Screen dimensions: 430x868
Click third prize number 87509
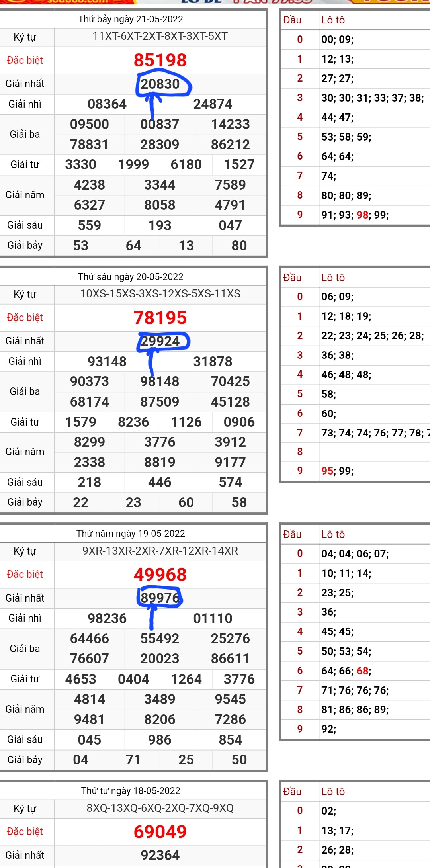click(x=160, y=402)
